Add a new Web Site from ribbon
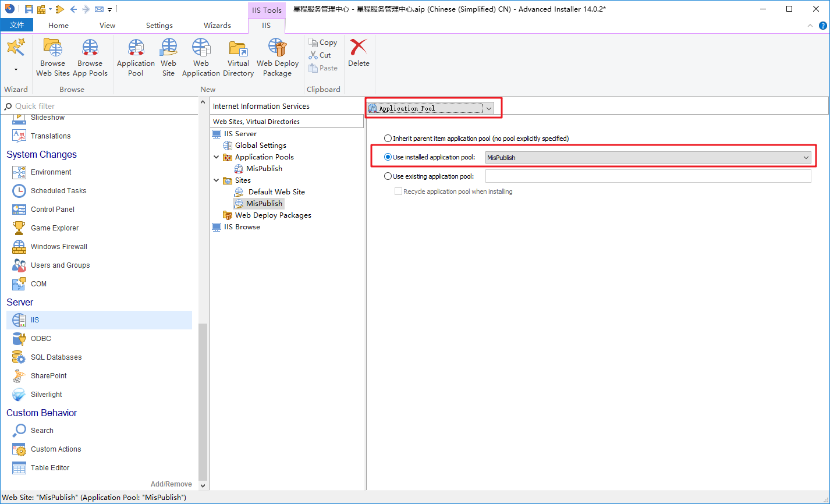Viewport: 830px width, 504px height. [168, 58]
